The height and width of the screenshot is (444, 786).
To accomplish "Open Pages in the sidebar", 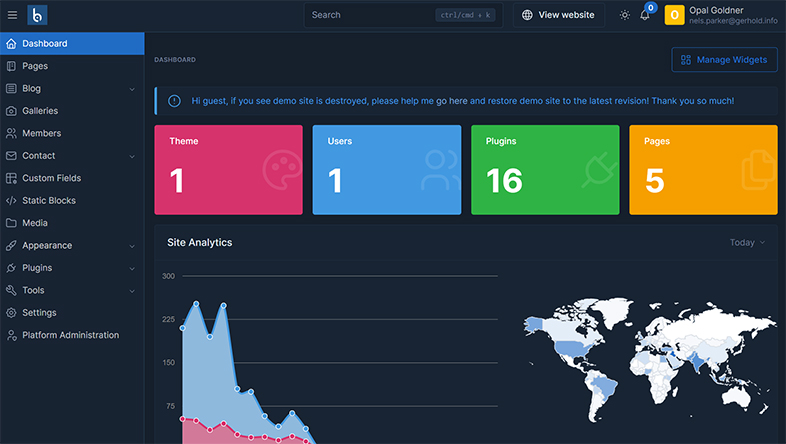I will click(72, 66).
